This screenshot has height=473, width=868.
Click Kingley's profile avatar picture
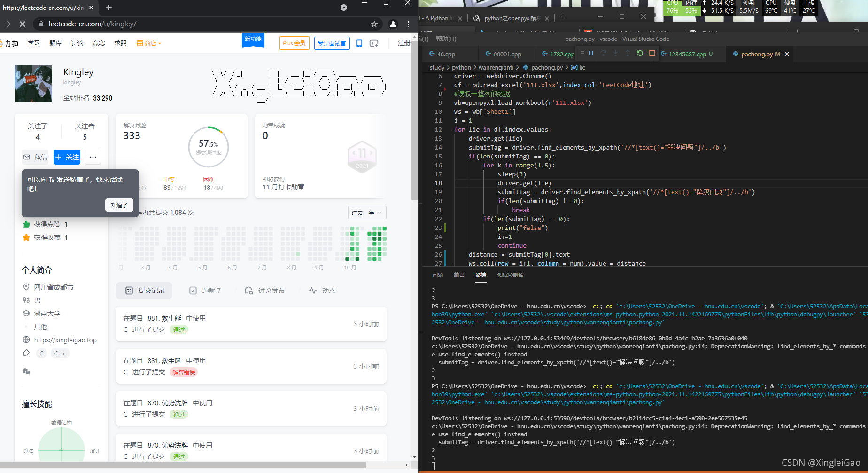point(33,84)
